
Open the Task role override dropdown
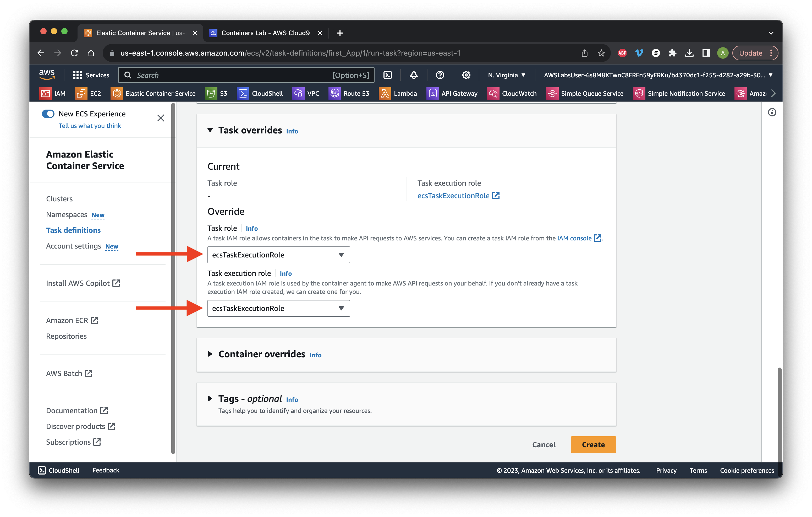click(x=278, y=255)
